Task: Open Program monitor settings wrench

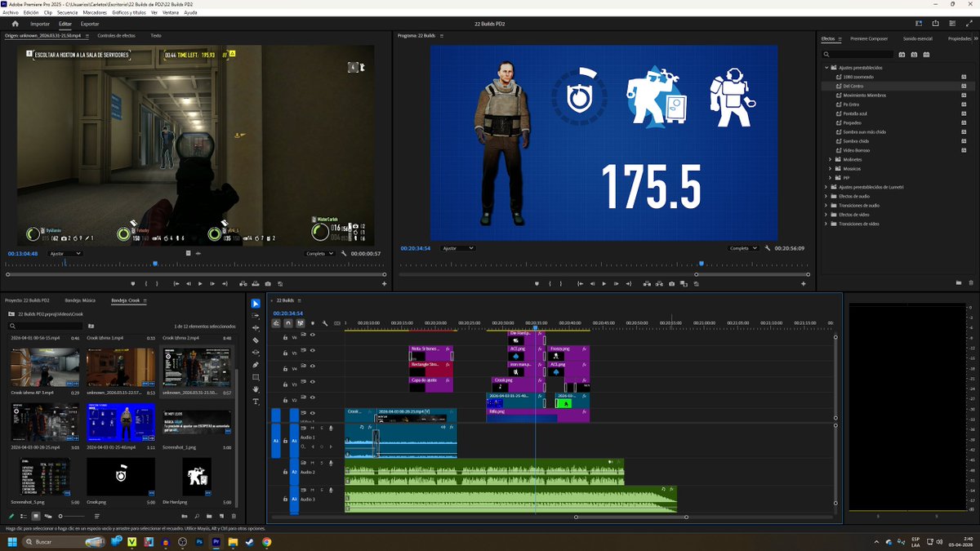Action: click(x=768, y=248)
